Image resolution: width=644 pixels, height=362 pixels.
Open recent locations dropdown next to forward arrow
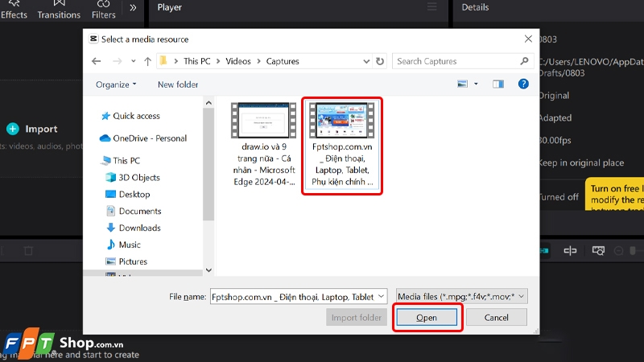(133, 61)
